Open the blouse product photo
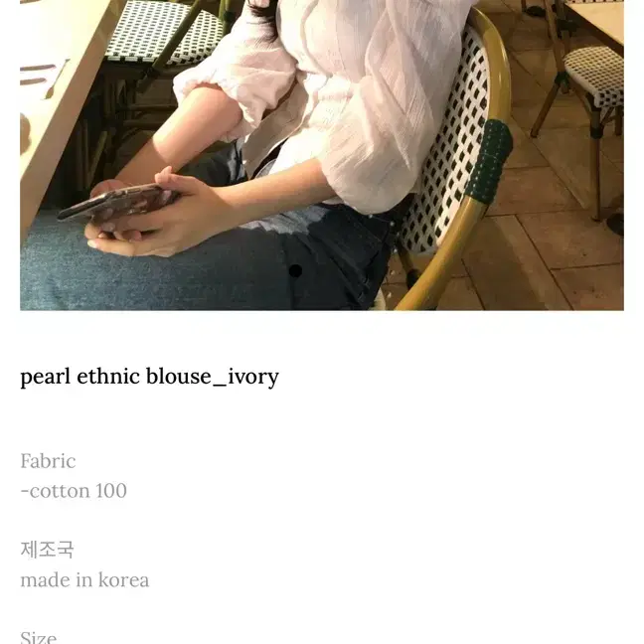 click(x=322, y=155)
